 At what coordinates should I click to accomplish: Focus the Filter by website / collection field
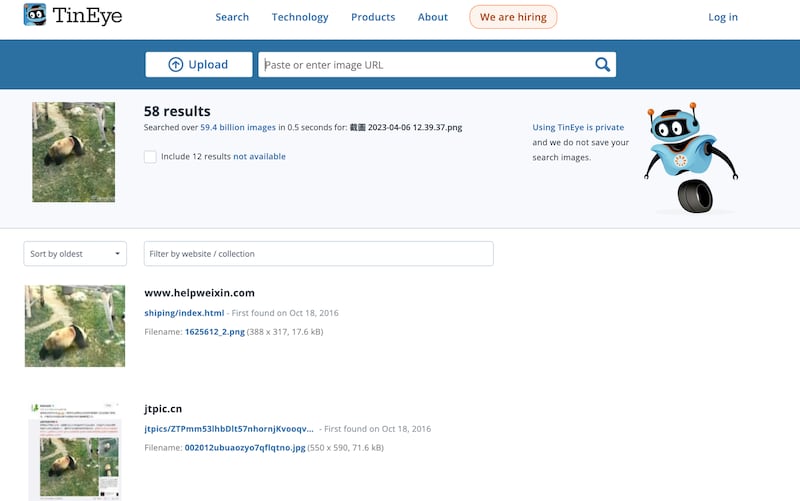coord(319,254)
